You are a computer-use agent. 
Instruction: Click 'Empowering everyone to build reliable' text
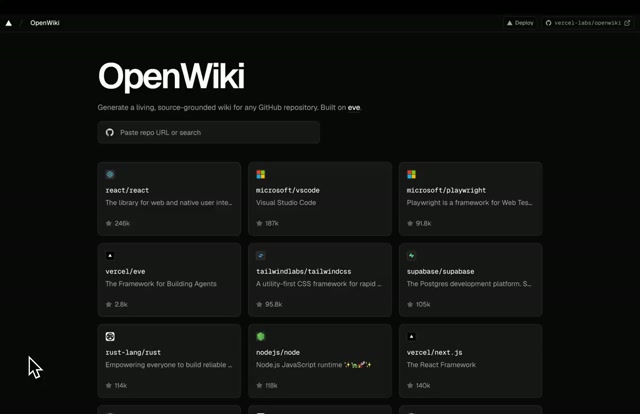coord(169,365)
